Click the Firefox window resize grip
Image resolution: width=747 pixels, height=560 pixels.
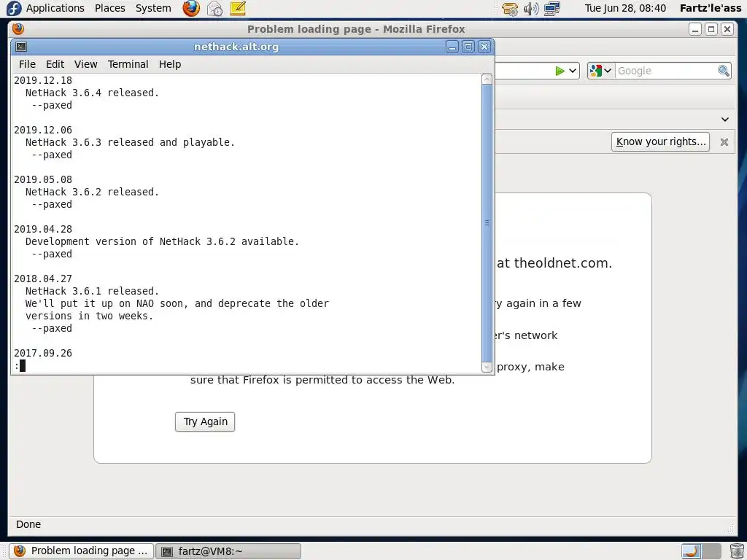click(x=729, y=528)
